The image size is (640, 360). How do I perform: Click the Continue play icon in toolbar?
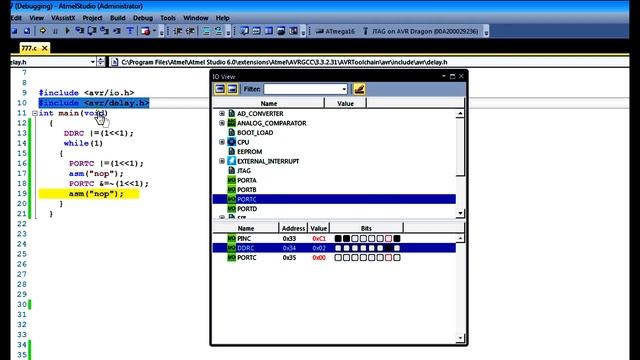tap(67, 31)
